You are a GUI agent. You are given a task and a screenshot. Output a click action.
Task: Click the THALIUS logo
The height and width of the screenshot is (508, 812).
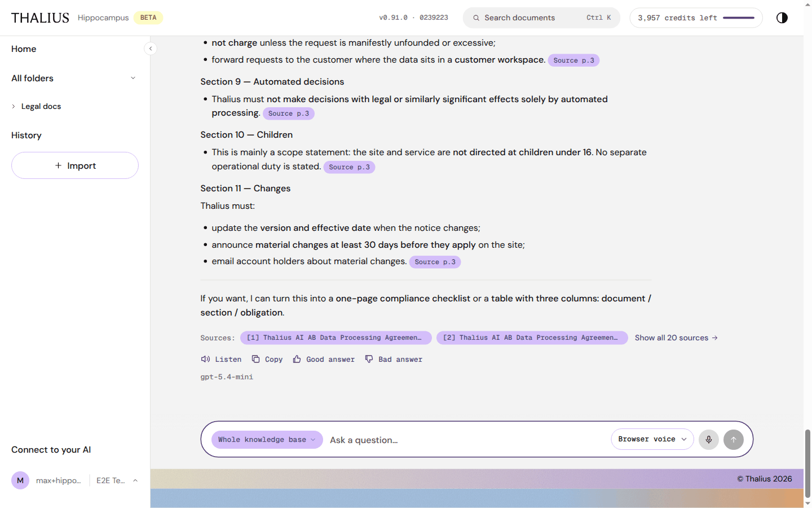[x=40, y=18]
